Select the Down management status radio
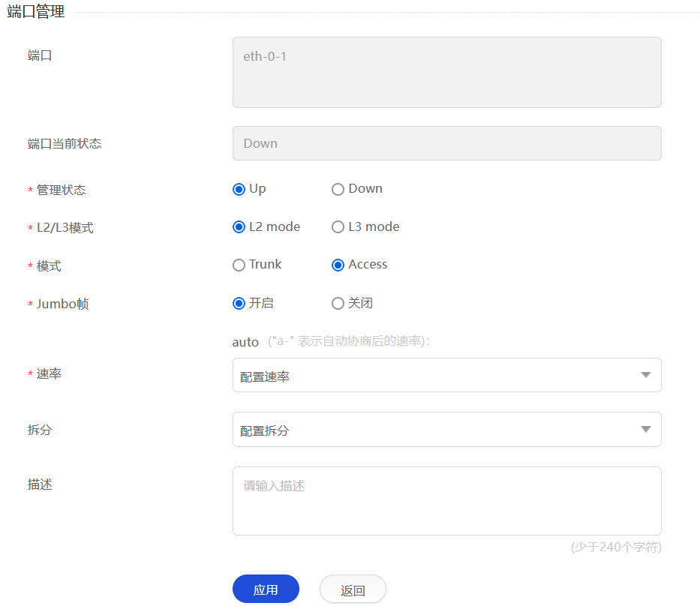 click(338, 189)
